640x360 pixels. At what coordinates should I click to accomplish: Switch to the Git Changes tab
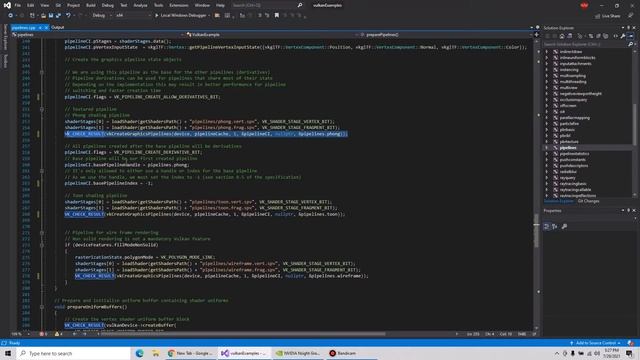(x=589, y=201)
